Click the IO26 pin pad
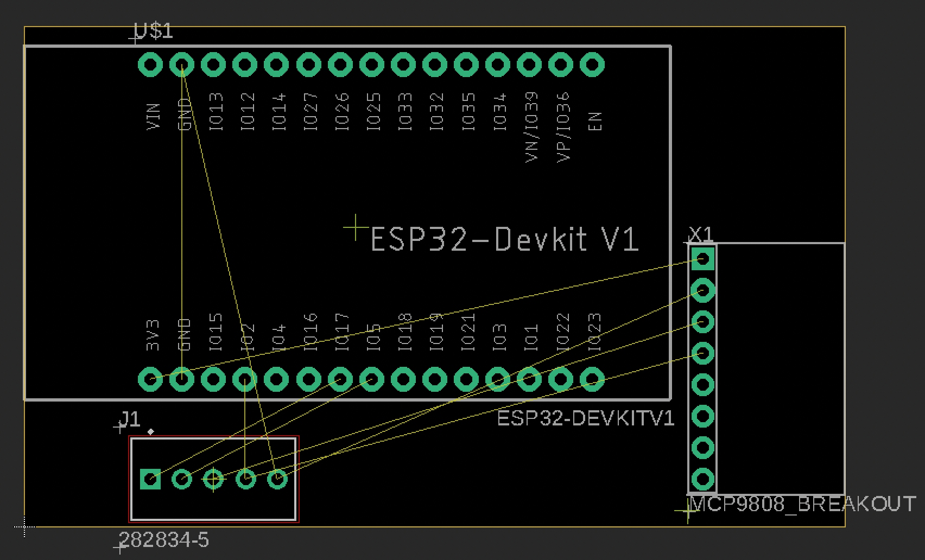Viewport: 925px width, 560px height. pyautogui.click(x=340, y=65)
